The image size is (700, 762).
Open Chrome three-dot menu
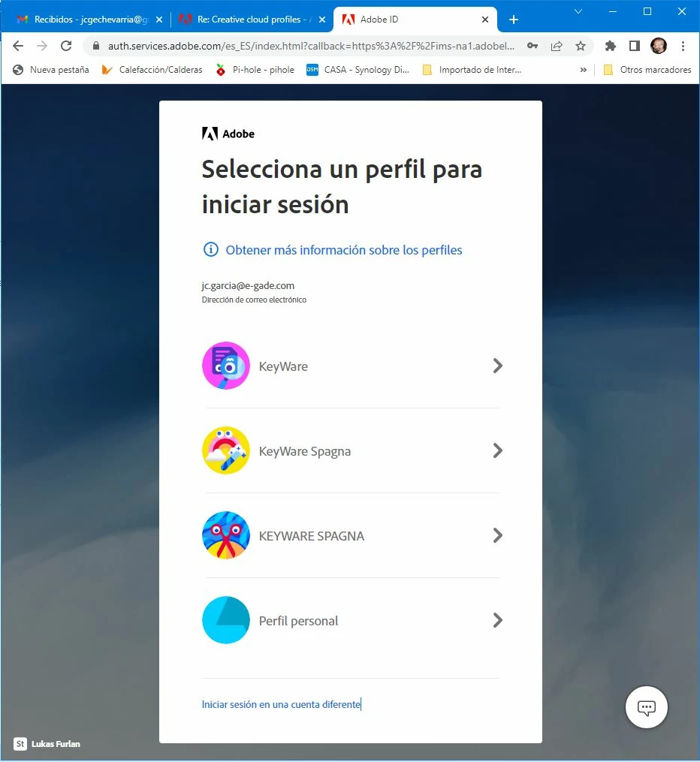(x=683, y=46)
